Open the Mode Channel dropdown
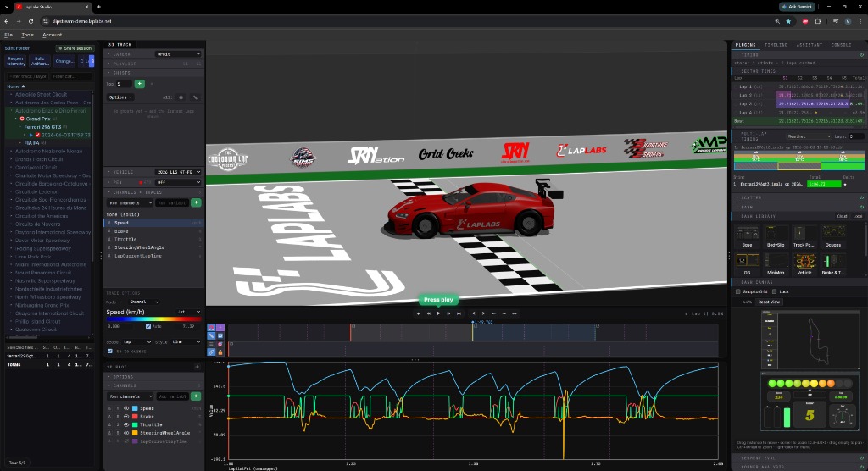868x471 pixels. coord(144,302)
